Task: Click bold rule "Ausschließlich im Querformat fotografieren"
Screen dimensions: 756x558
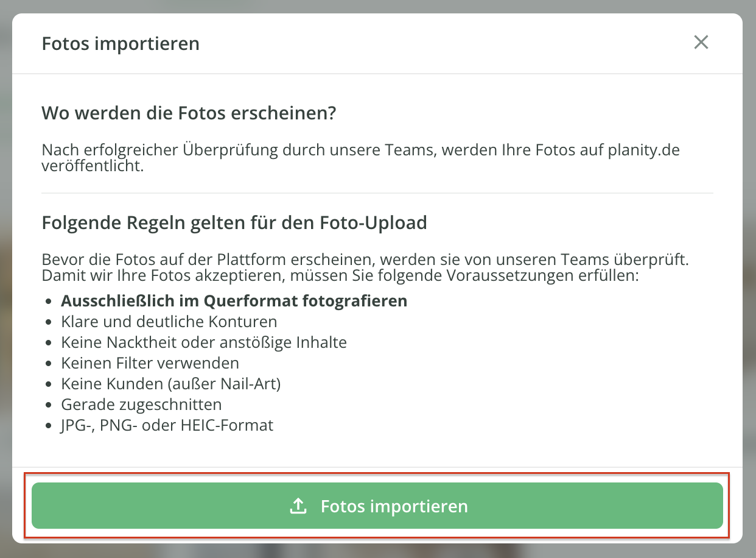Action: click(x=234, y=301)
